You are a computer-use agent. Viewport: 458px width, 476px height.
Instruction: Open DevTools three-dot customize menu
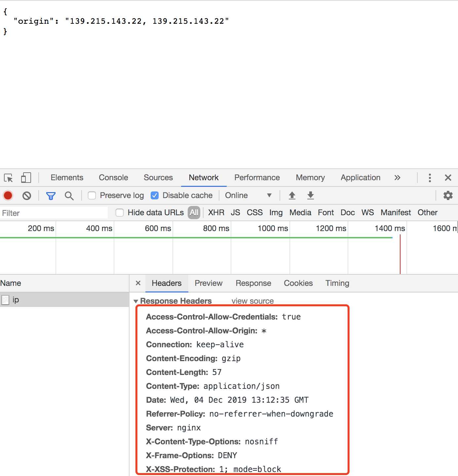click(x=430, y=178)
